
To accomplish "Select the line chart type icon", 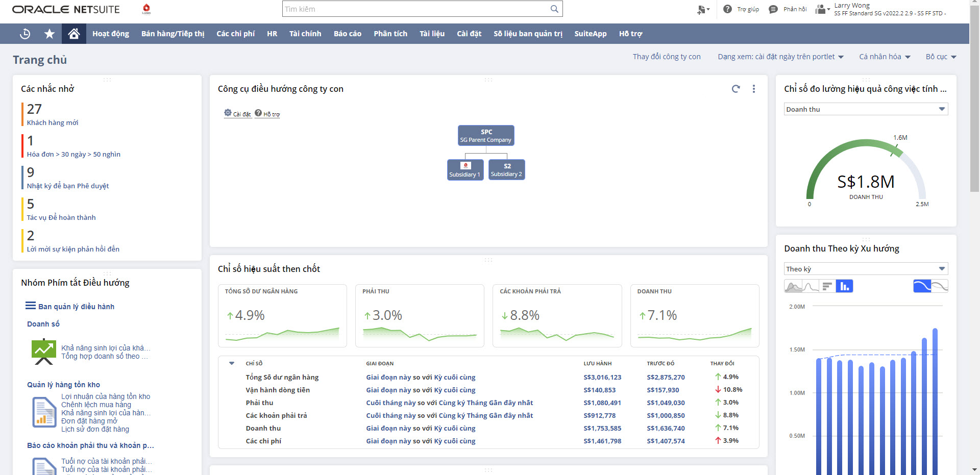I will pyautogui.click(x=810, y=286).
